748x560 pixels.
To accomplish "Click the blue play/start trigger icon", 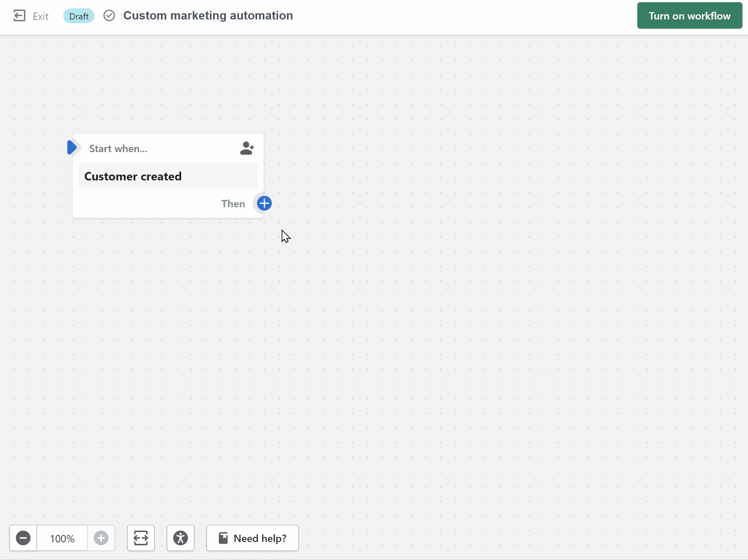I will 71,148.
